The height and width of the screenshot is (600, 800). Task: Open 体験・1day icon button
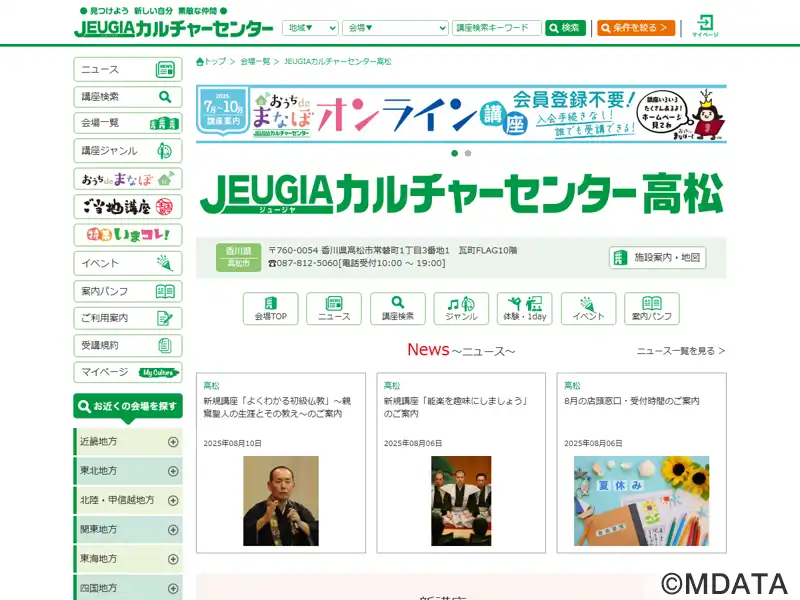pyautogui.click(x=524, y=308)
